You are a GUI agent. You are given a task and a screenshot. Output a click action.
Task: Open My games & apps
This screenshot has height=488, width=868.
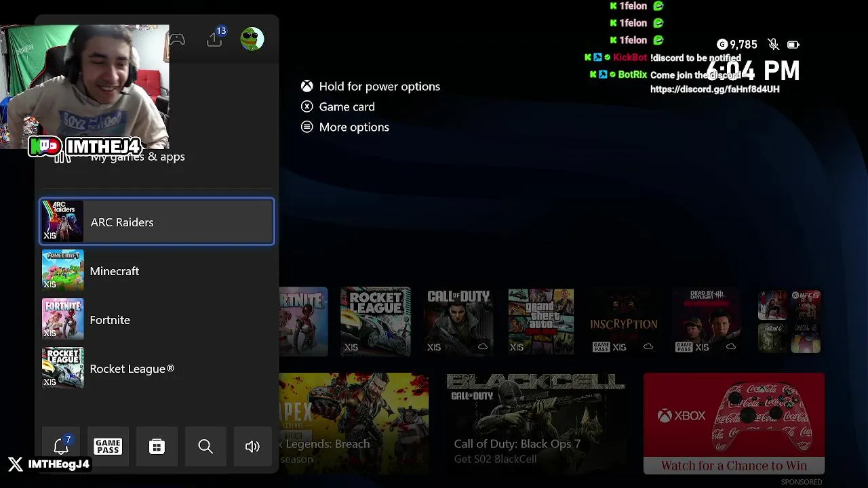point(138,157)
